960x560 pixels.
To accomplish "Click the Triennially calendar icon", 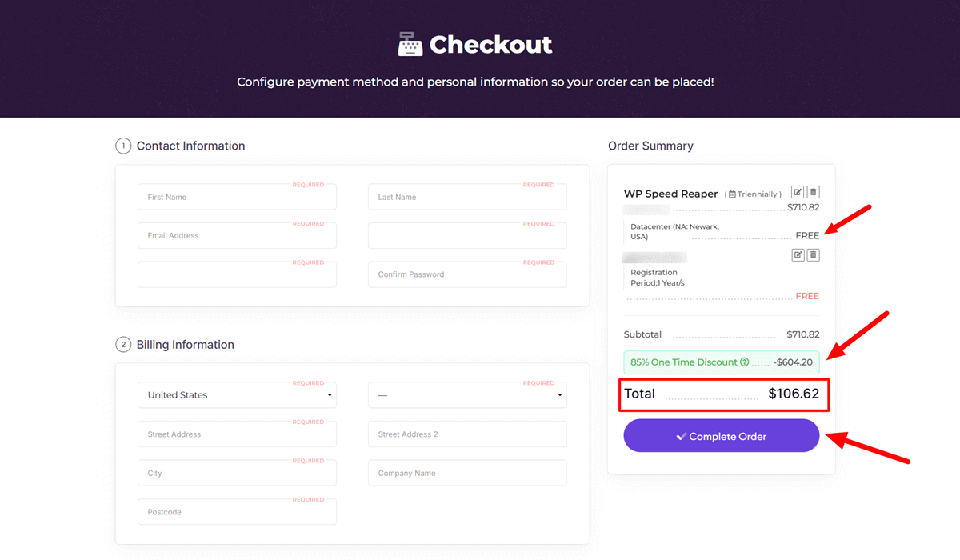I will (732, 194).
